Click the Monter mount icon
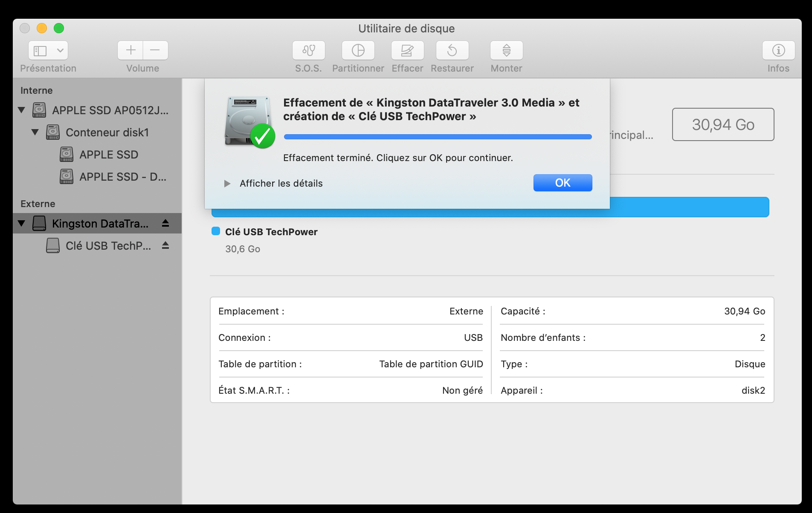 pyautogui.click(x=506, y=50)
